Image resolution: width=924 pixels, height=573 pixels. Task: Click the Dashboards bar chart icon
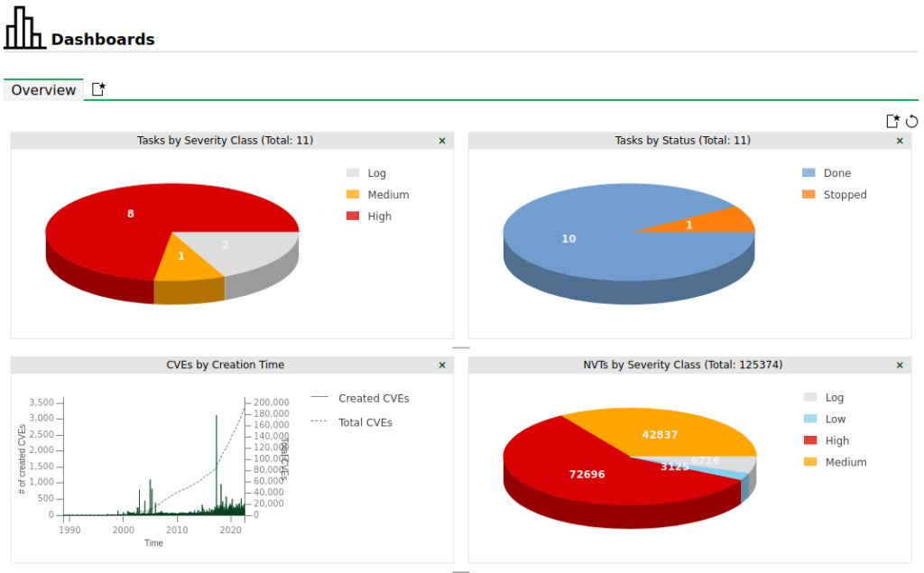[24, 32]
